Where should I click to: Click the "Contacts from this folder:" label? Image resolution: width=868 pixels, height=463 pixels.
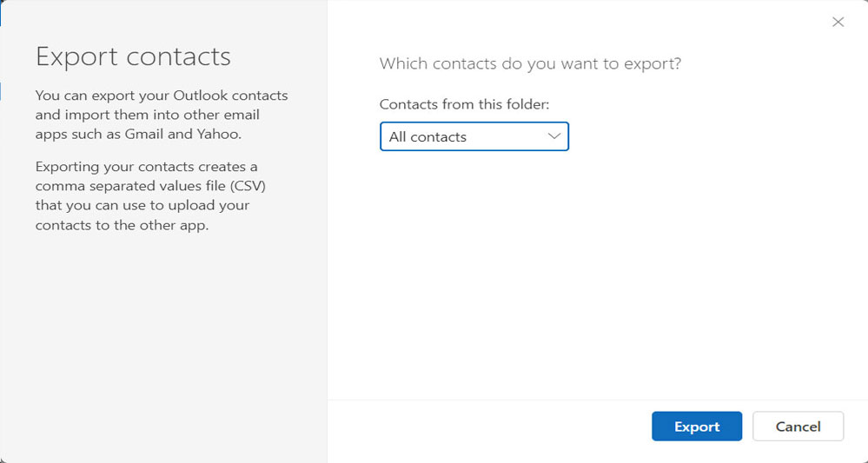pos(464,104)
